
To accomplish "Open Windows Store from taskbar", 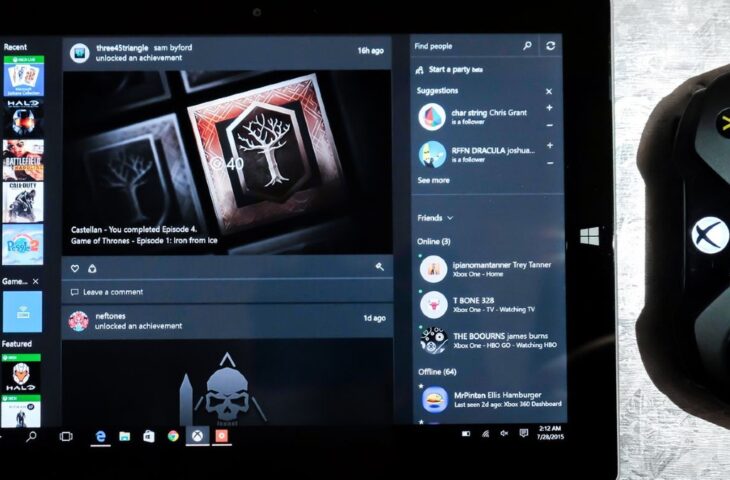I will 149,436.
